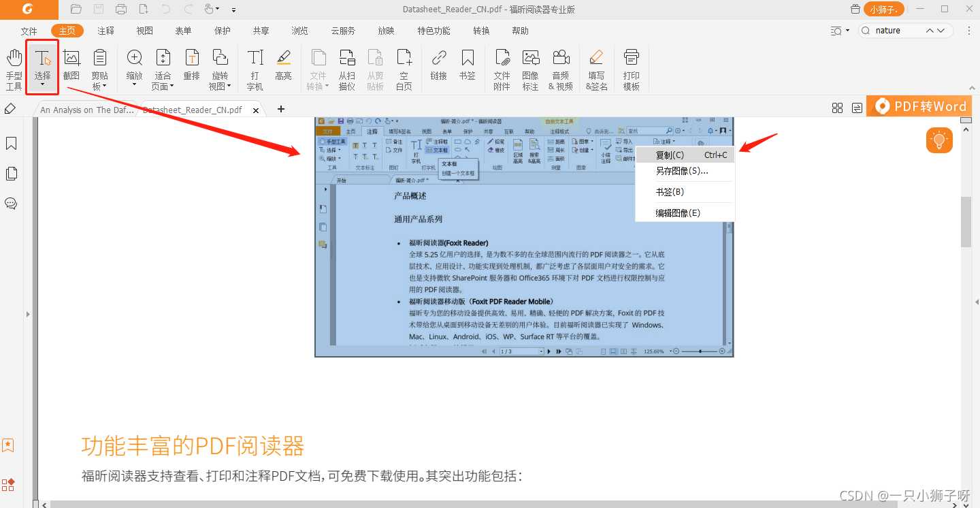Image resolution: width=980 pixels, height=508 pixels.
Task: Open comments panel in left sidebar
Action: pos(11,204)
